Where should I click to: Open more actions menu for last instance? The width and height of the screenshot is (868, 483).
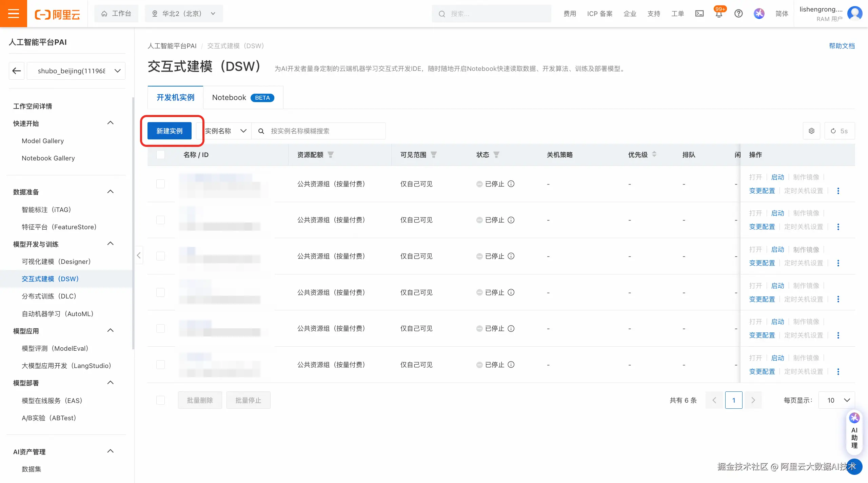point(838,372)
